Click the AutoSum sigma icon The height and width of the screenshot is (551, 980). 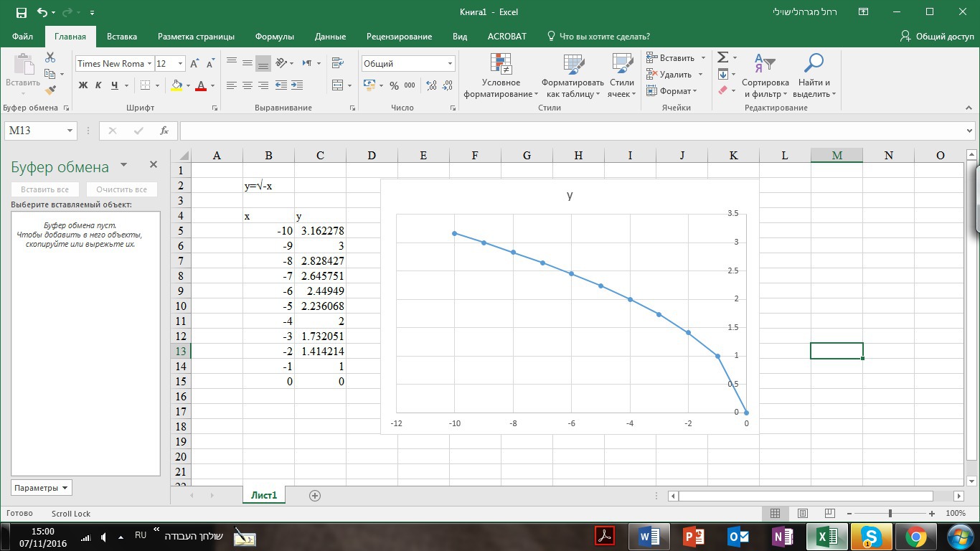pos(722,57)
